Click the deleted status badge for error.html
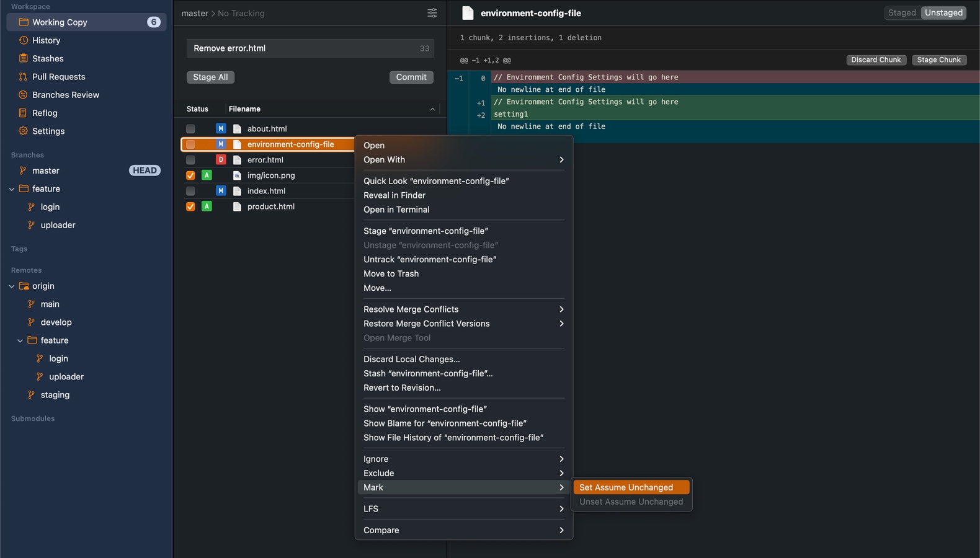980x558 pixels. tap(221, 160)
